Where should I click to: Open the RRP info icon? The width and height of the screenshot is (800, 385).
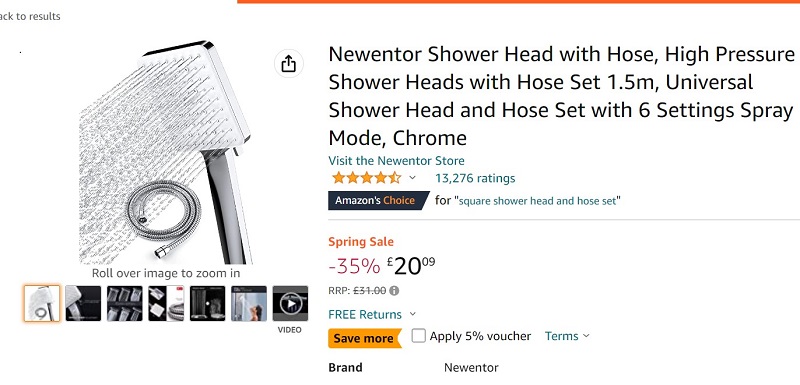pos(394,291)
